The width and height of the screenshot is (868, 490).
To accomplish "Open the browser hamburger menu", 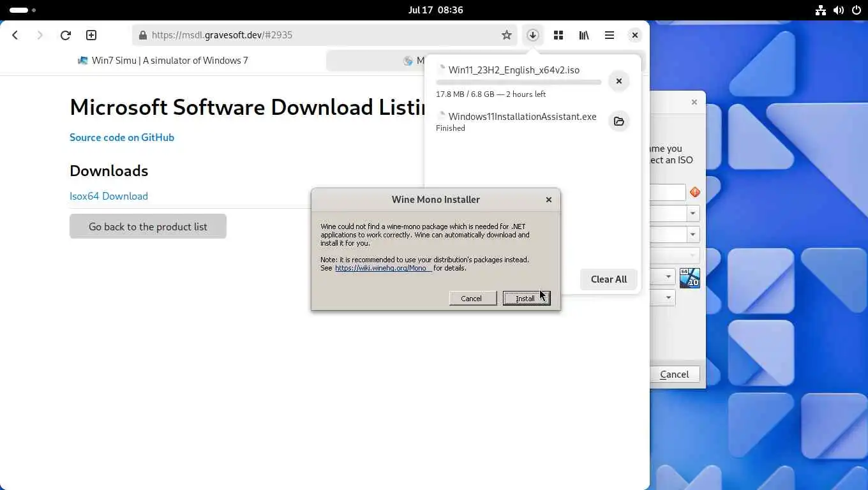I will point(610,35).
